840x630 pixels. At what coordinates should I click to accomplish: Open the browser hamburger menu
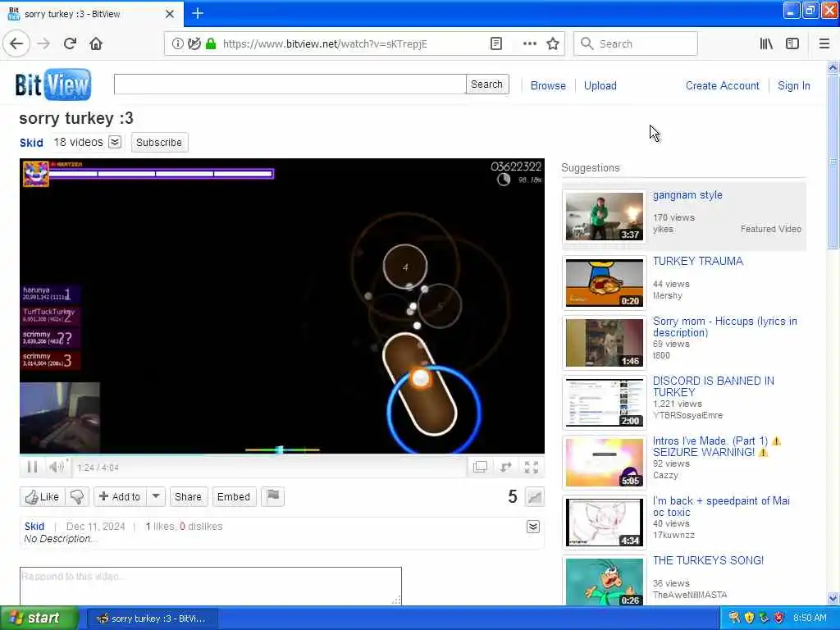(824, 43)
